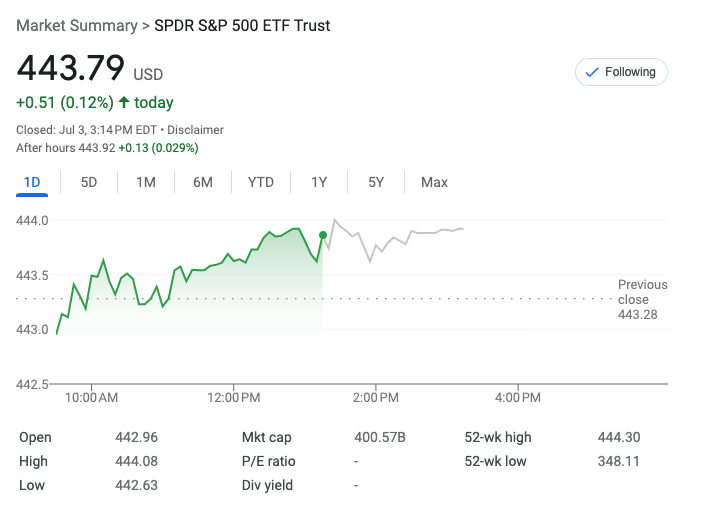This screenshot has width=706, height=507.
Task: Click the 52-wk high value
Action: (618, 437)
